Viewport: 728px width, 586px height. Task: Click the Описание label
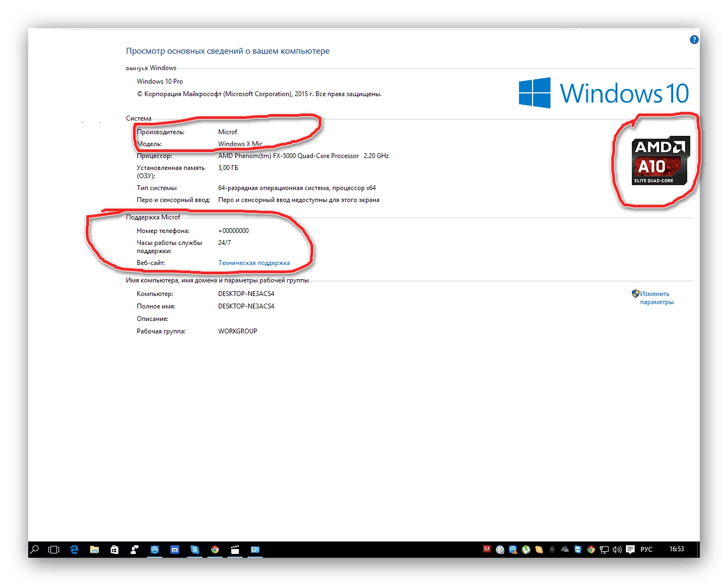[x=153, y=319]
